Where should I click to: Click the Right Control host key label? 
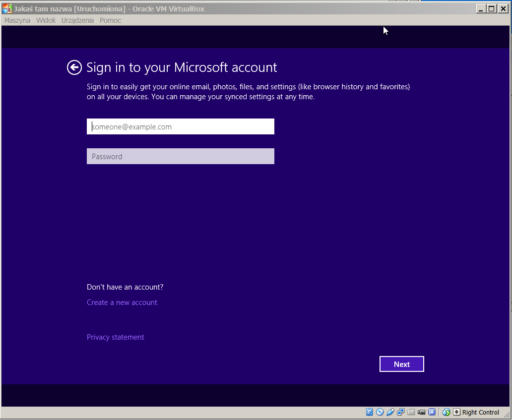pos(481,413)
